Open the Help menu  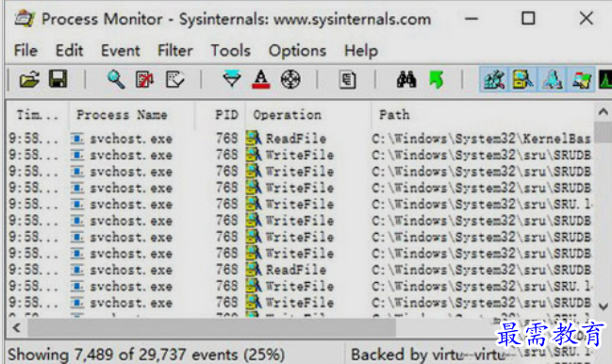[x=360, y=51]
